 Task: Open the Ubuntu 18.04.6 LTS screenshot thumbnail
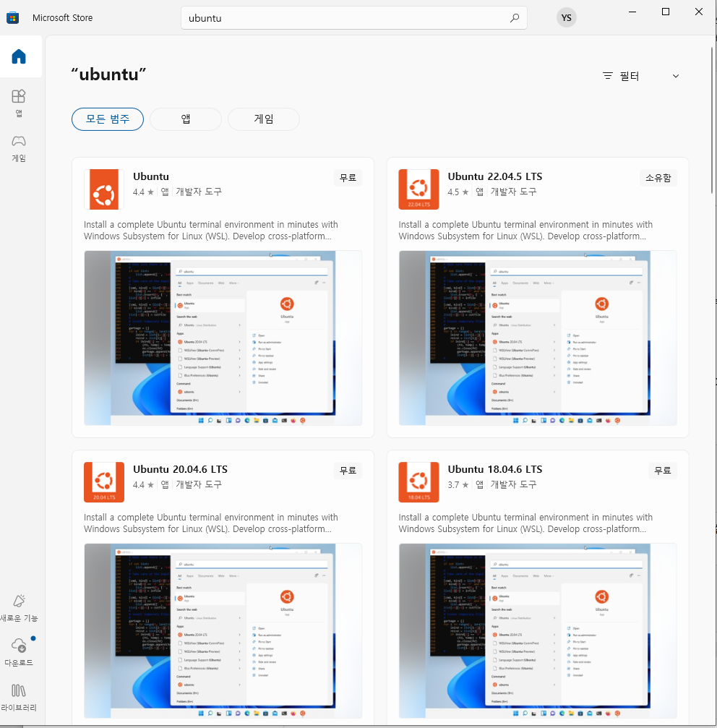538,630
